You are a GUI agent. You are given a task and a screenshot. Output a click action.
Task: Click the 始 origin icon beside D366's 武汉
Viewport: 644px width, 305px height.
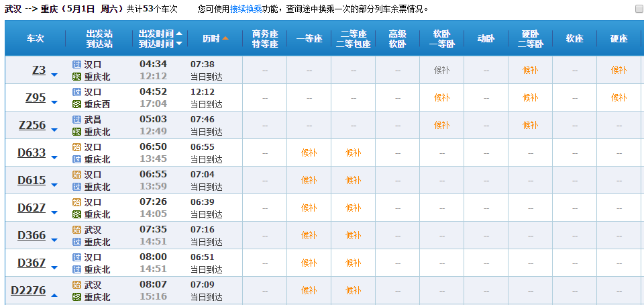(x=76, y=230)
